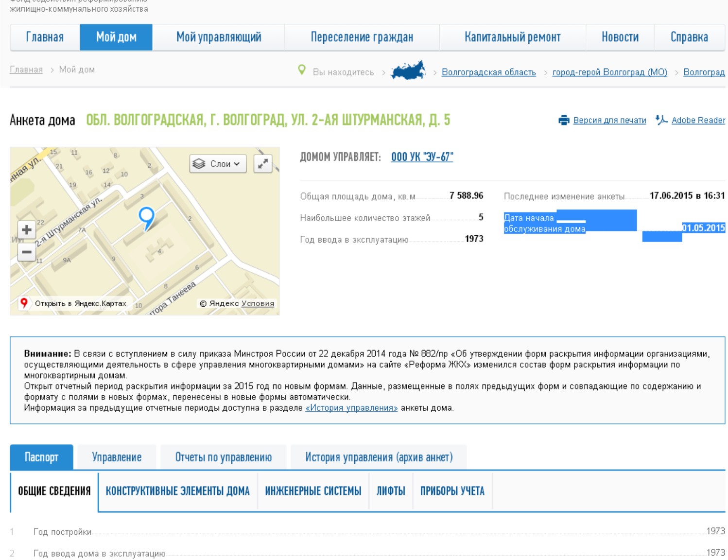This screenshot has width=728, height=560.
Task: Click the Adobe Reader download icon
Action: [661, 120]
